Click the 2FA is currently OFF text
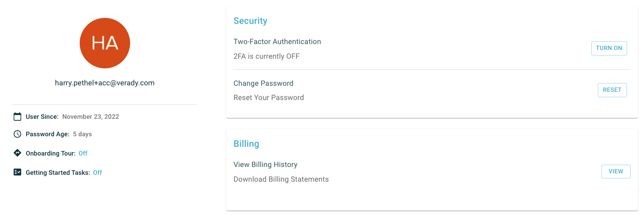The width and height of the screenshot is (644, 217). 267,56
